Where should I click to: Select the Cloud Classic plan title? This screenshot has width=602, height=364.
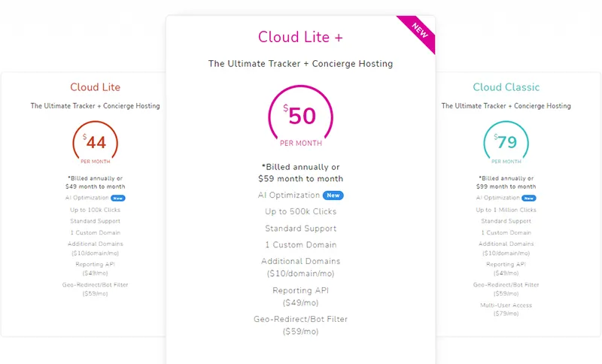click(x=506, y=87)
